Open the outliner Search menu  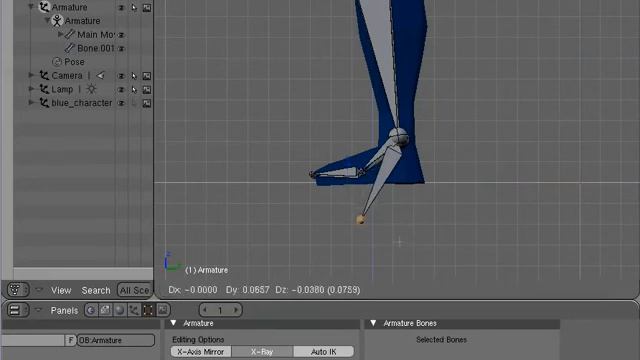(96, 290)
